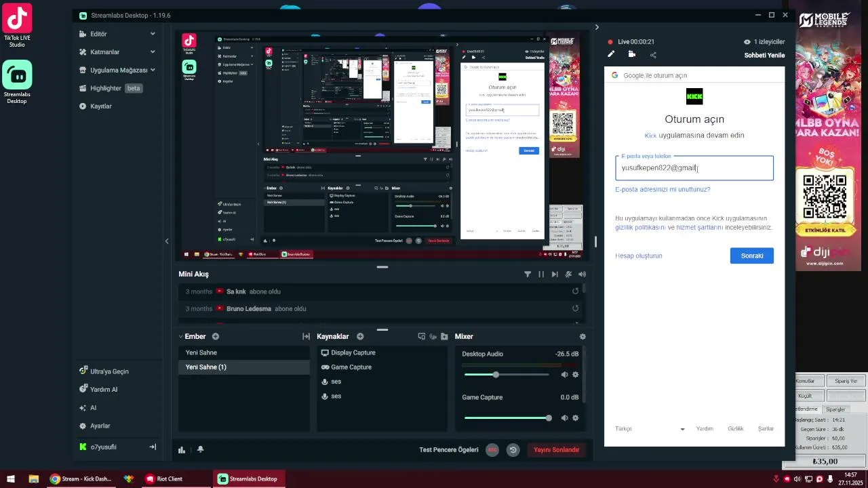Image resolution: width=868 pixels, height=488 pixels.
Task: Open notifications bell icon
Action: 200,449
